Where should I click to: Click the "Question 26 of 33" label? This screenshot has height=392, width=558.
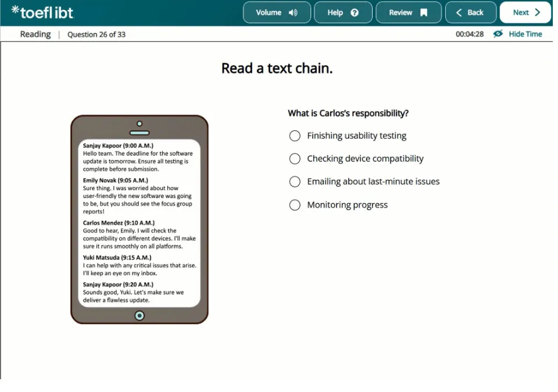(96, 34)
